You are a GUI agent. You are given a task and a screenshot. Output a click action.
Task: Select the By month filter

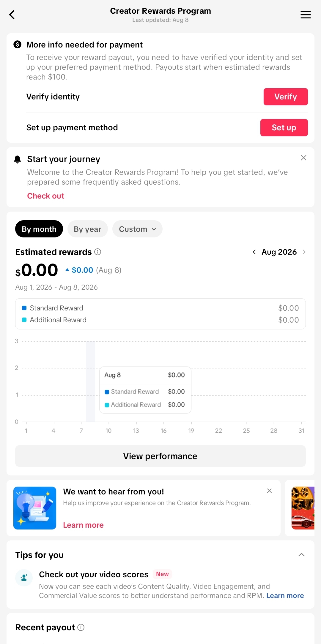coord(39,229)
